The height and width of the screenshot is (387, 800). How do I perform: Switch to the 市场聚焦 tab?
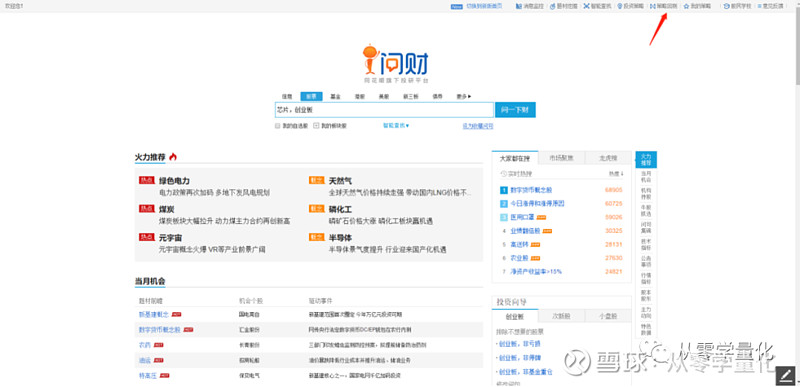[x=561, y=158]
